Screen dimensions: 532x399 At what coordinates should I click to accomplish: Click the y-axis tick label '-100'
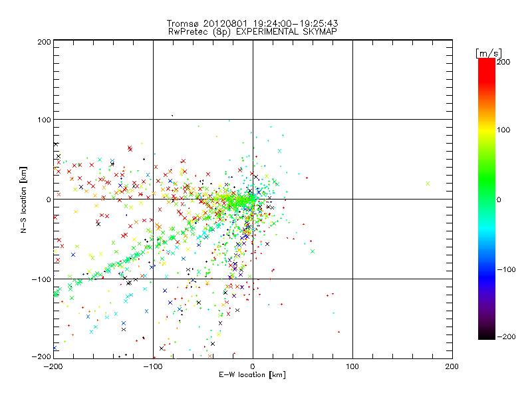pos(41,280)
